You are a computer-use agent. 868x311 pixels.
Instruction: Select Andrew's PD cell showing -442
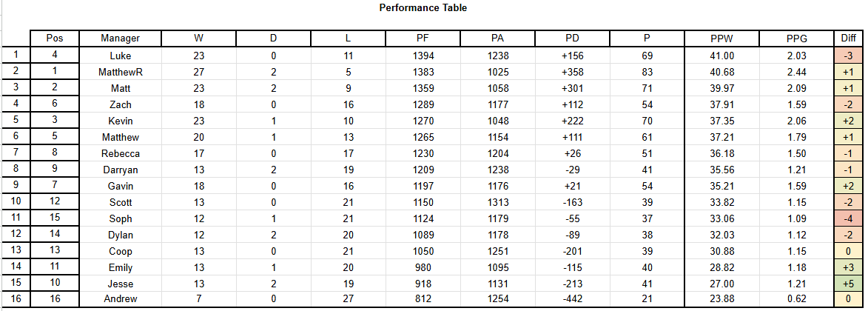(572, 299)
